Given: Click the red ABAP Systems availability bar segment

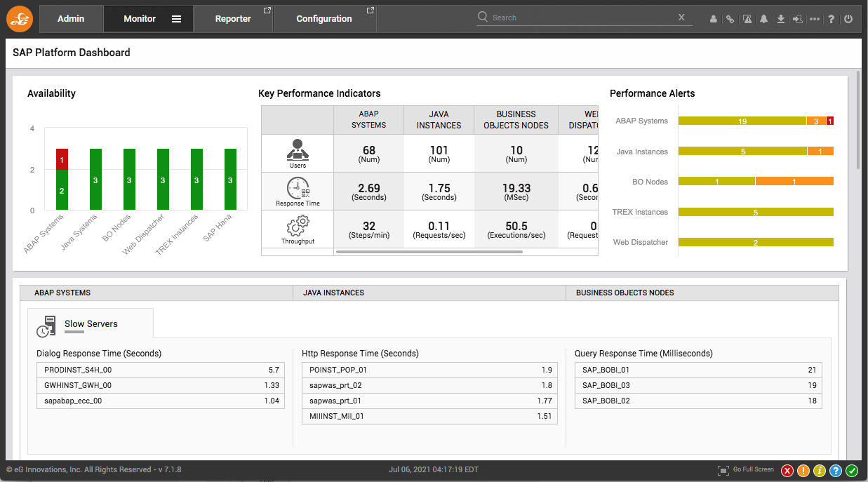Looking at the screenshot, I should coord(62,159).
